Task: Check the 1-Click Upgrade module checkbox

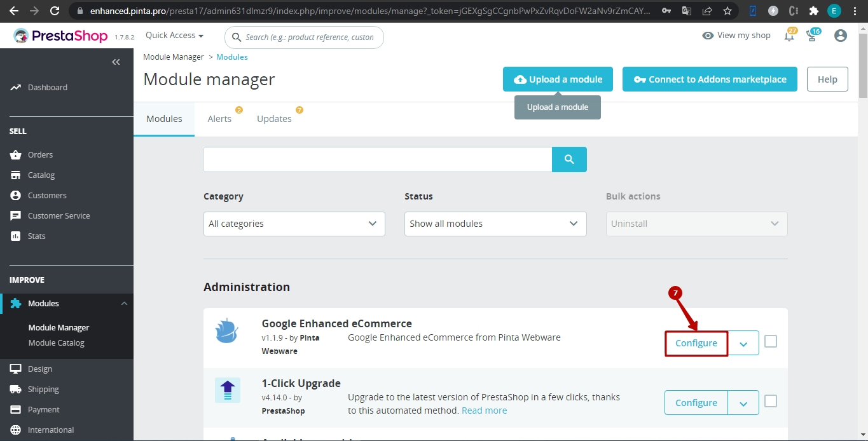Action: point(771,402)
